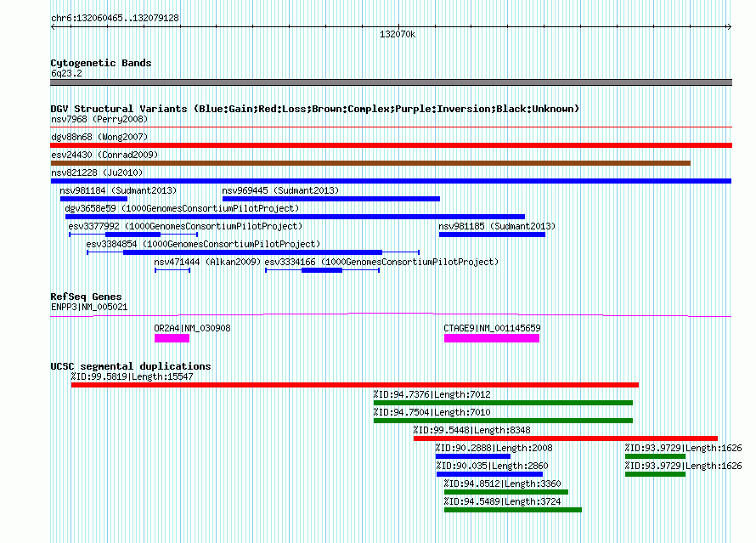Select the 6q23.2 cytogenetic band bar
756x543 pixels.
[391, 82]
